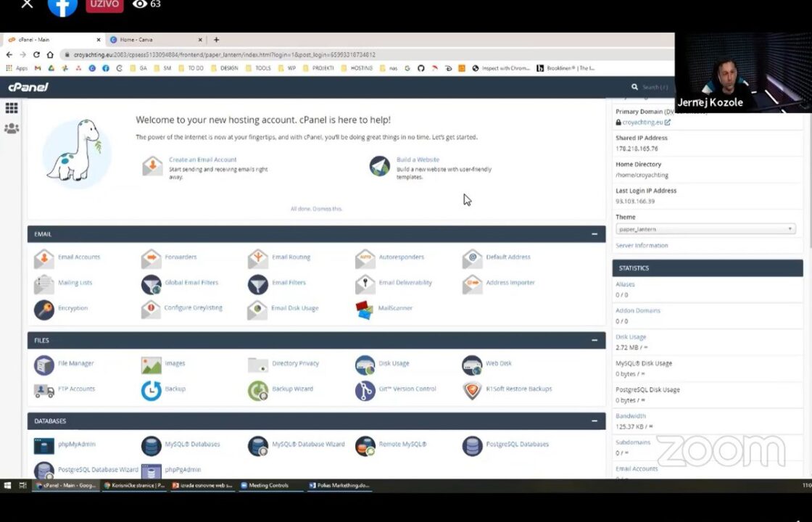
Task: Collapse the FILES section
Action: point(594,340)
